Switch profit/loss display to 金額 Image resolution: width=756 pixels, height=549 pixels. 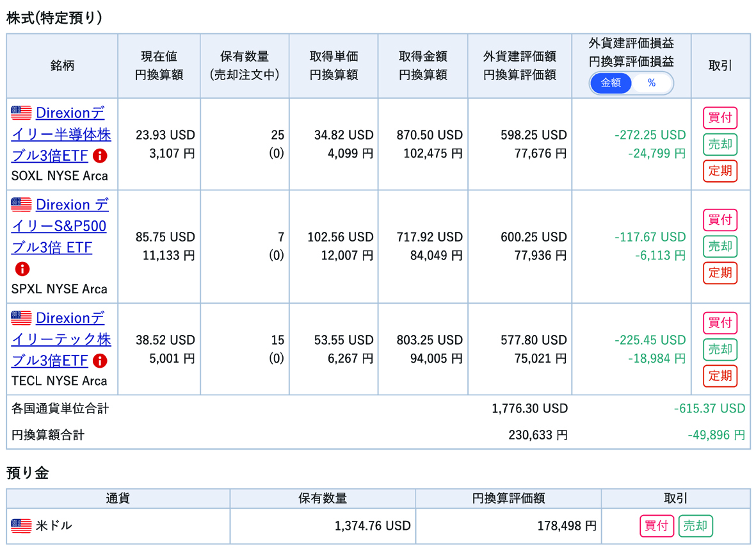pyautogui.click(x=611, y=83)
